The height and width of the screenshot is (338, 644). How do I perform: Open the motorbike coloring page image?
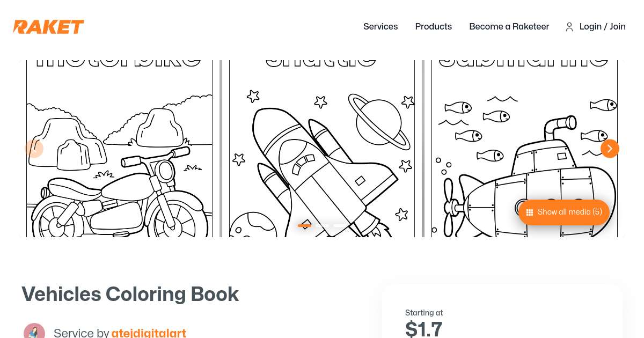[119, 145]
